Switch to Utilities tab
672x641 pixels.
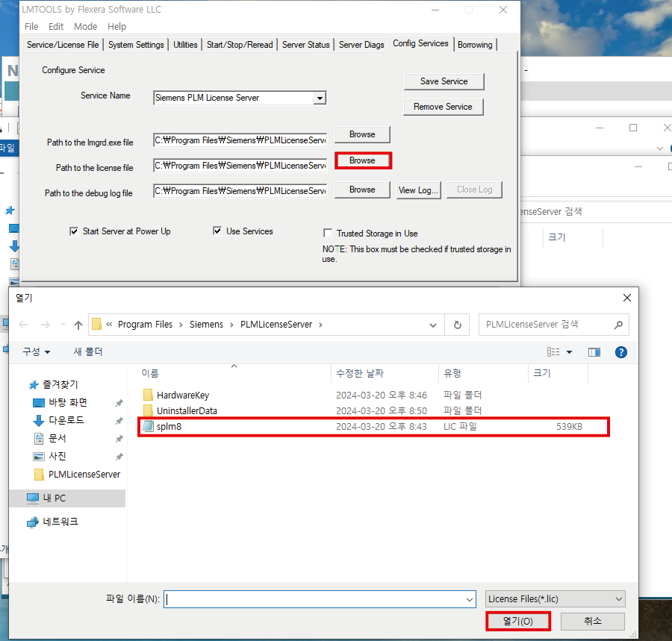(185, 45)
